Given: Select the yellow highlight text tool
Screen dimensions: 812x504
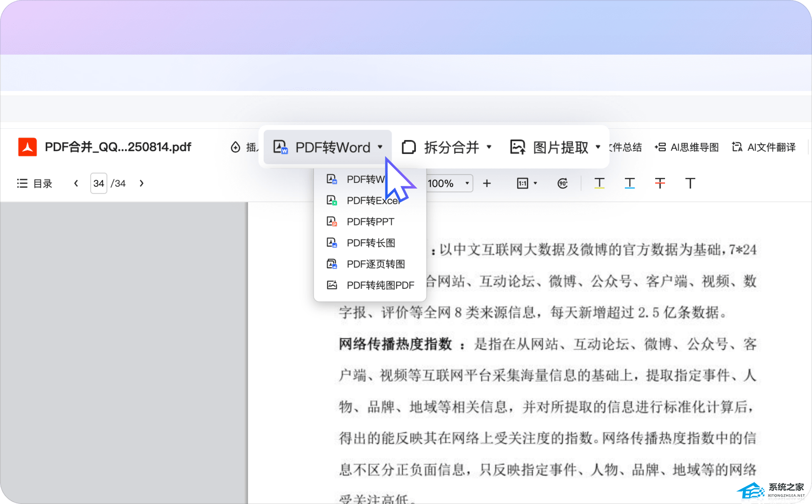Looking at the screenshot, I should point(599,183).
